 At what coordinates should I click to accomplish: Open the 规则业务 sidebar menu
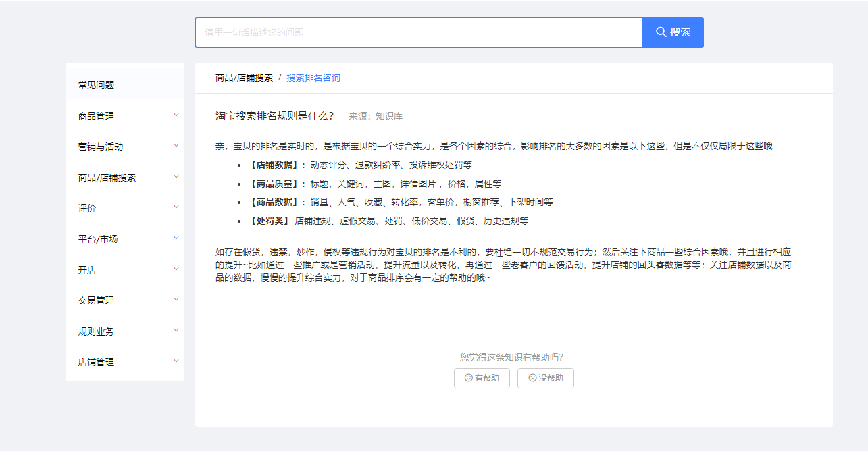pyautogui.click(x=125, y=331)
